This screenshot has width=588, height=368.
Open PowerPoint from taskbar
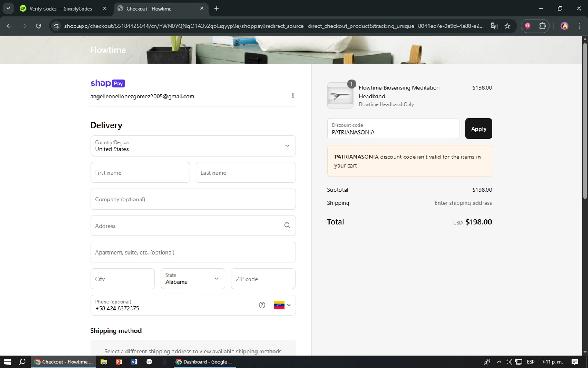click(119, 362)
